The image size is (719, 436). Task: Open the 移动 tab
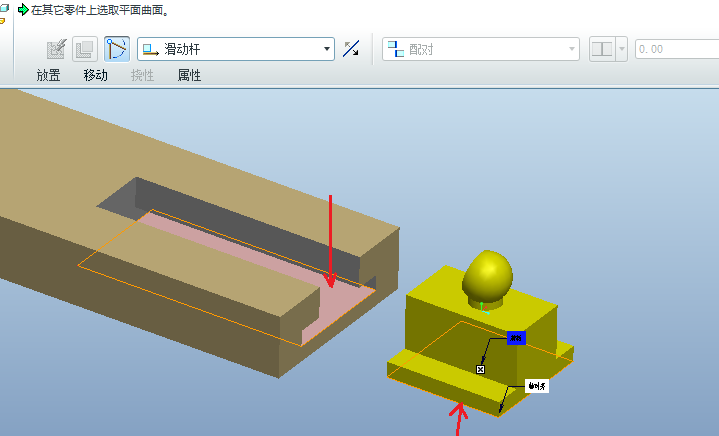(95, 75)
